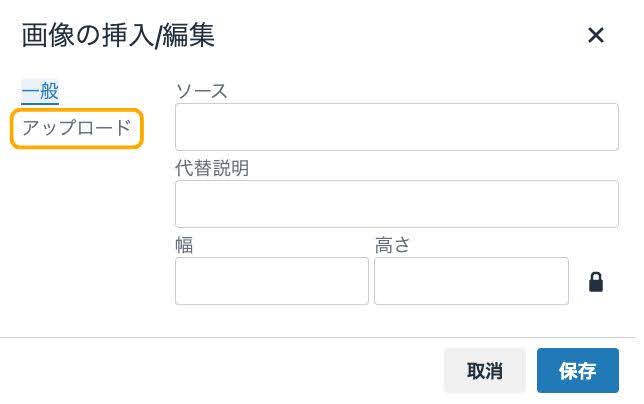Click the 取消 button
Viewport: 644px width, 404px height.
click(485, 371)
